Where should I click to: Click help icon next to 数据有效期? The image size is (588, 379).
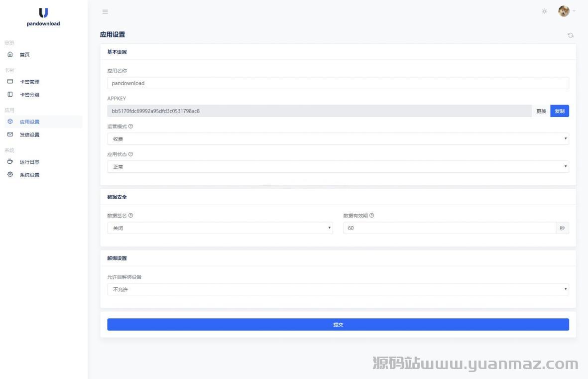tap(371, 216)
